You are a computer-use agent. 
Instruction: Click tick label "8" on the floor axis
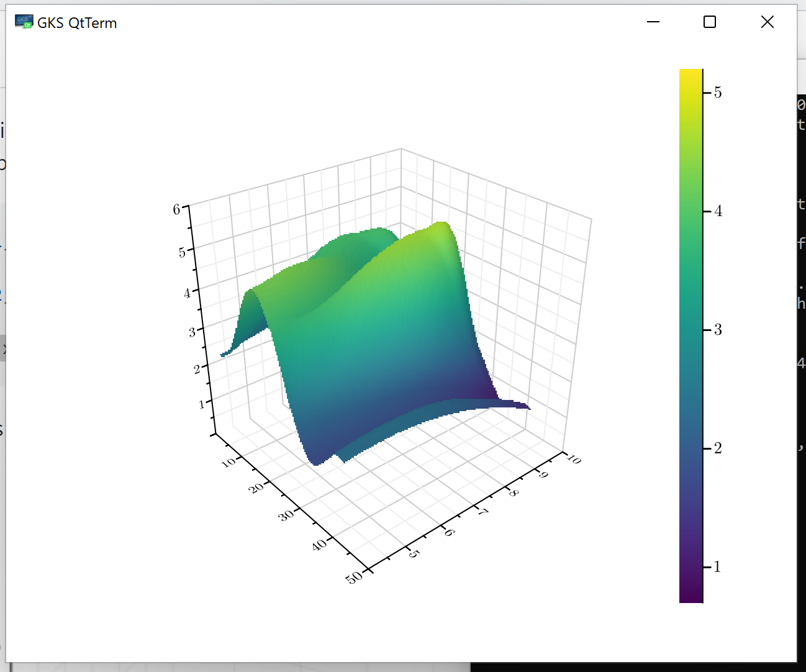click(514, 493)
